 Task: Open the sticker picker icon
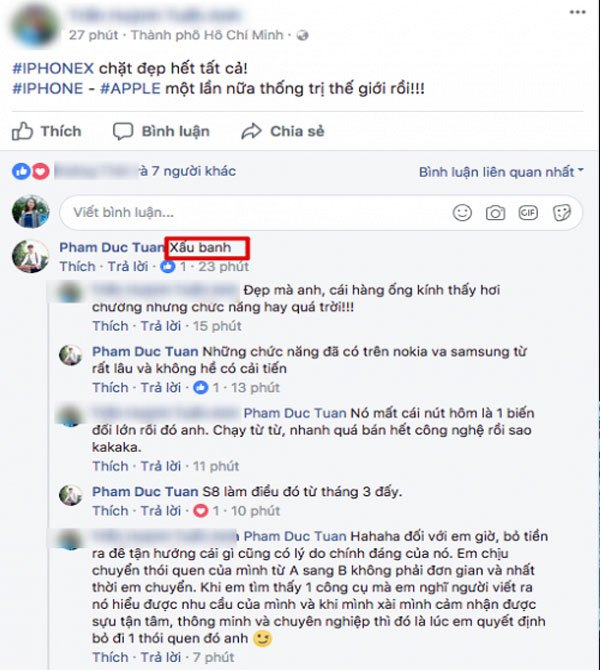click(x=562, y=213)
